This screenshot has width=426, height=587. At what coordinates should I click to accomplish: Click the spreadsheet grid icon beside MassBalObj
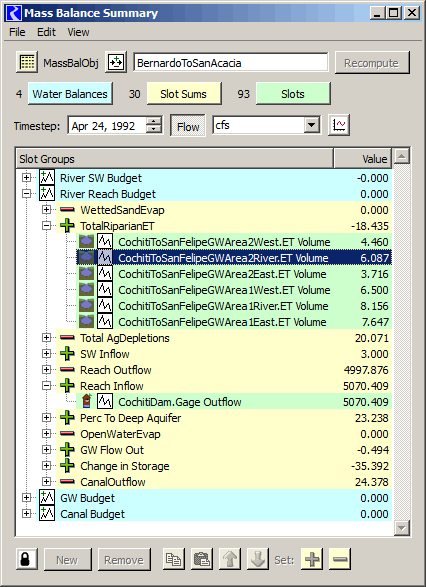coord(27,62)
